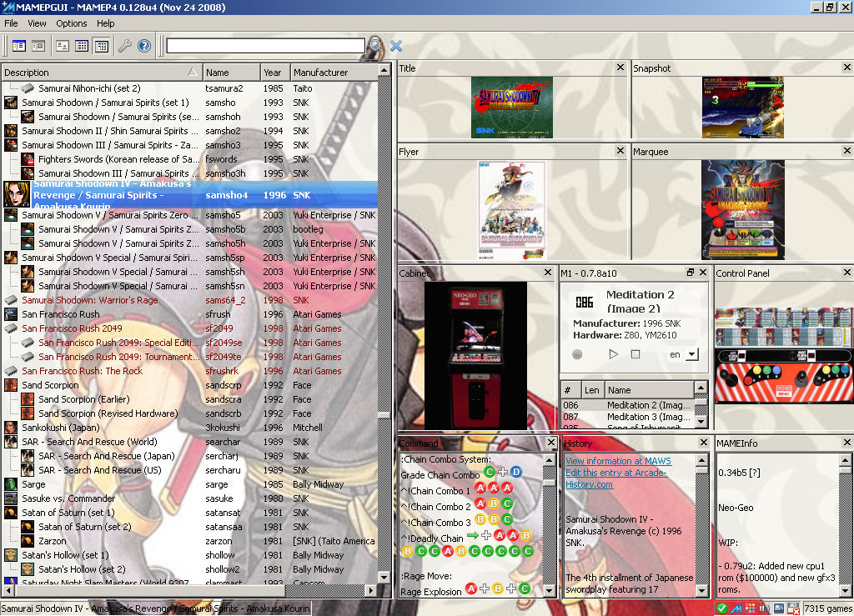Viewport: 854px width, 616px height.
Task: Close the Marquee panel
Action: point(847,151)
